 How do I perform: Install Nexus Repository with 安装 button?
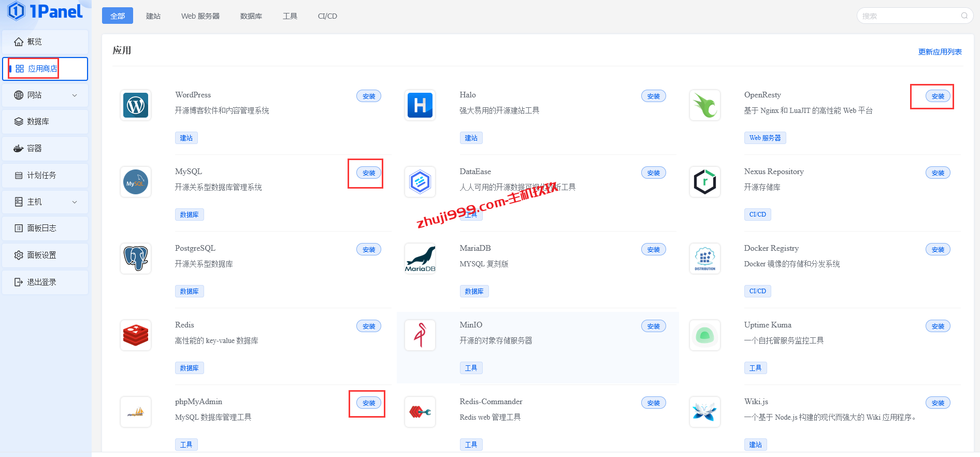click(x=938, y=173)
